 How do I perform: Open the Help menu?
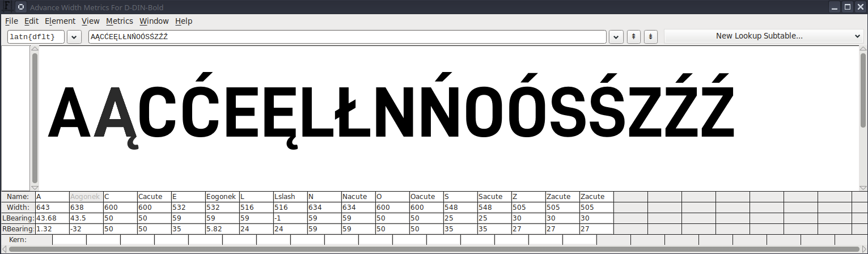point(184,21)
